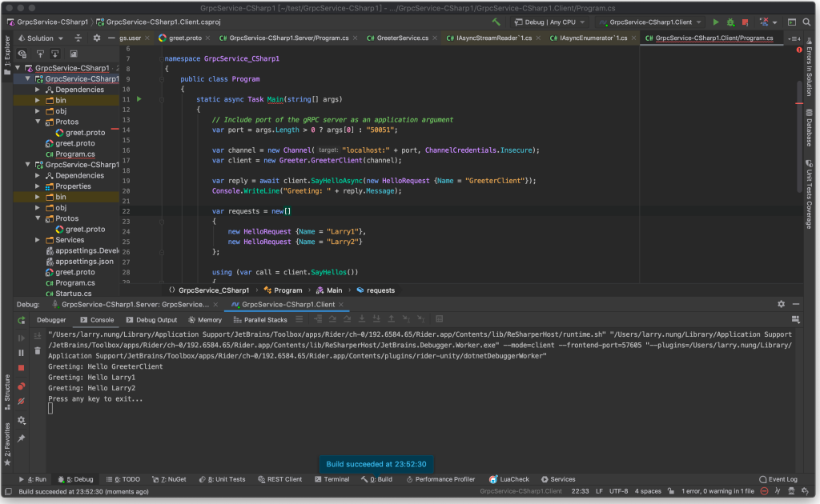The width and height of the screenshot is (820, 504).
Task: Click Resume Program in debug sidebar
Action: [22, 338]
